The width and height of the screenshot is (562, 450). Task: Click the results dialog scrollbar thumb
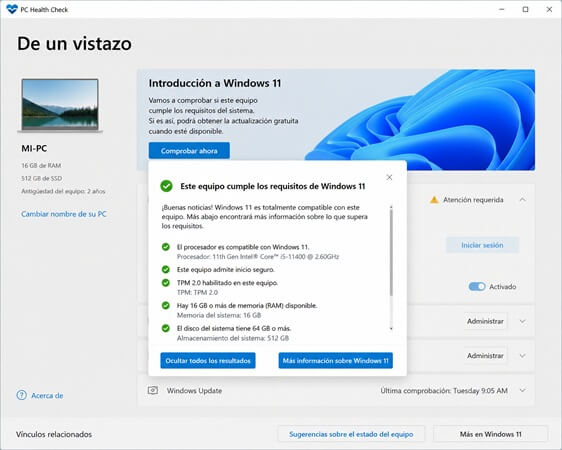pyautogui.click(x=391, y=253)
